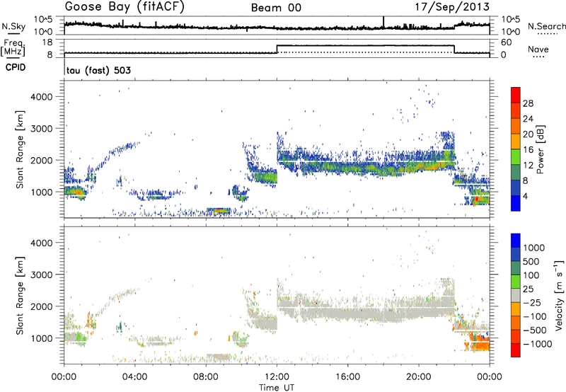The width and height of the screenshot is (566, 392).
Task: Click the tall noise spike at 18:00
Action: (383, 22)
